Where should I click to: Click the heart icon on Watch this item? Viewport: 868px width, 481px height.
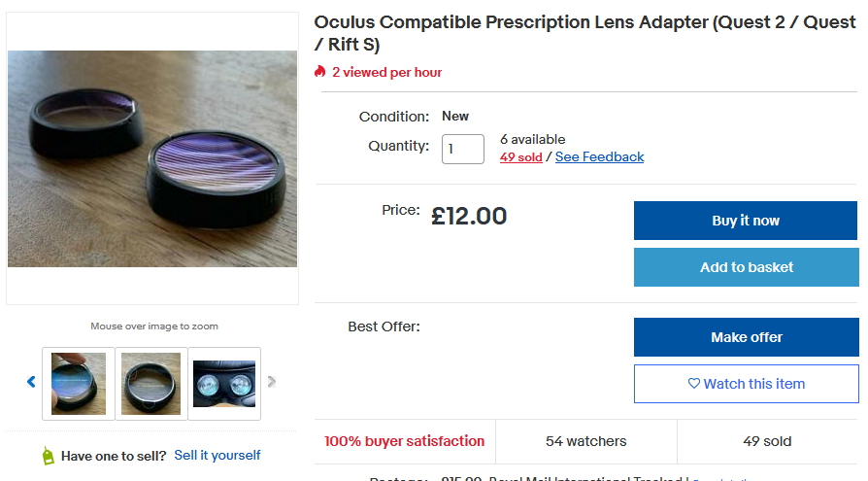(x=693, y=384)
